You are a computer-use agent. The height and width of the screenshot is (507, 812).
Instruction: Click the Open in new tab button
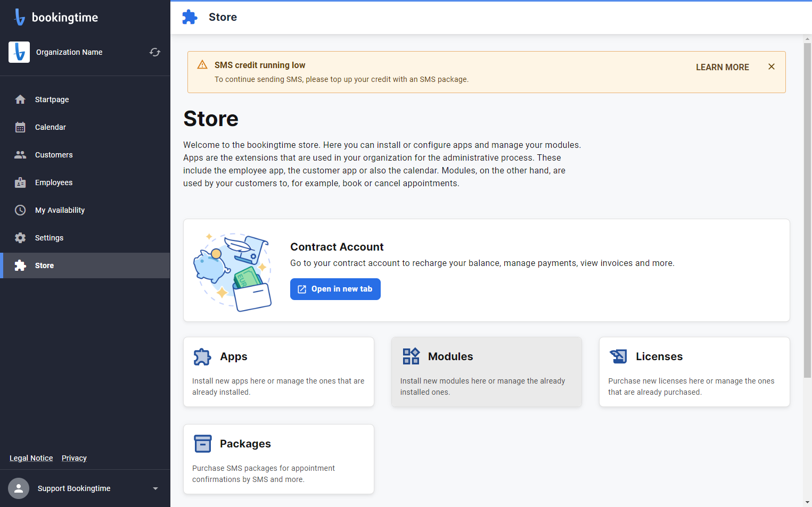coord(335,289)
